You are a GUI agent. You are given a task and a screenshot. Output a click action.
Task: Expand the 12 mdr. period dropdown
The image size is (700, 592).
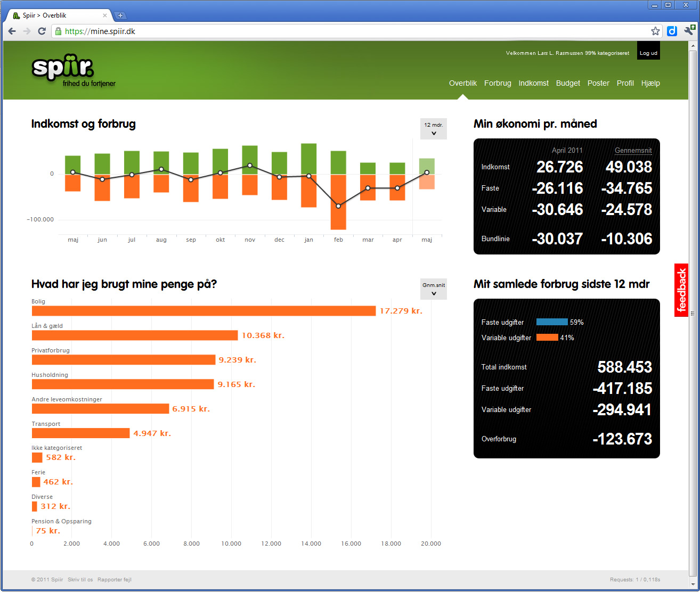coord(433,129)
